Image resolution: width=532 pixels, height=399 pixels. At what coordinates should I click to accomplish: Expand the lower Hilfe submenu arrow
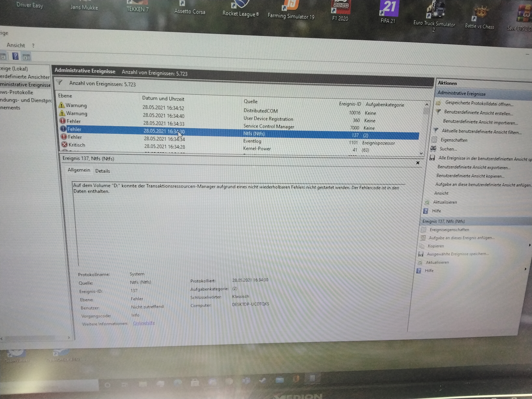(525, 269)
